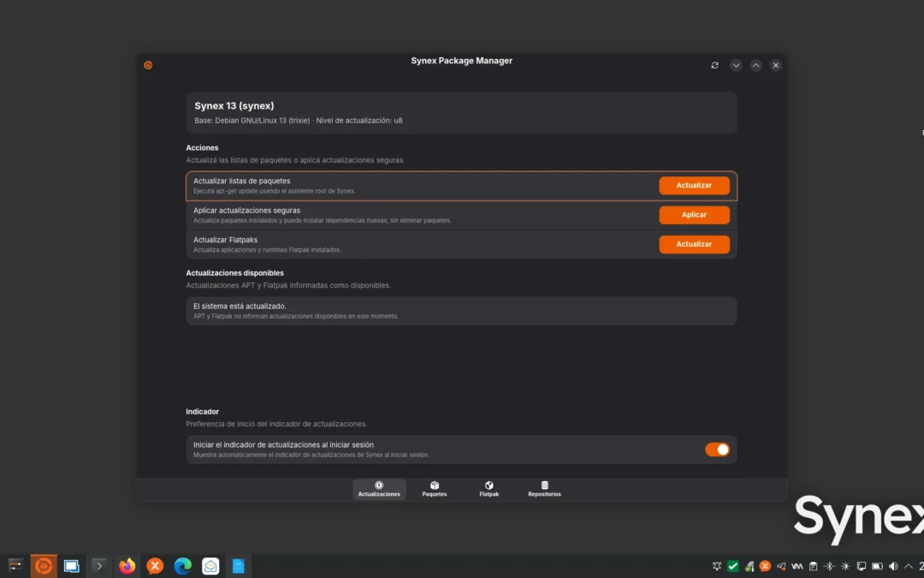The height and width of the screenshot is (578, 924).
Task: Click the down-chevron window button
Action: tap(736, 65)
